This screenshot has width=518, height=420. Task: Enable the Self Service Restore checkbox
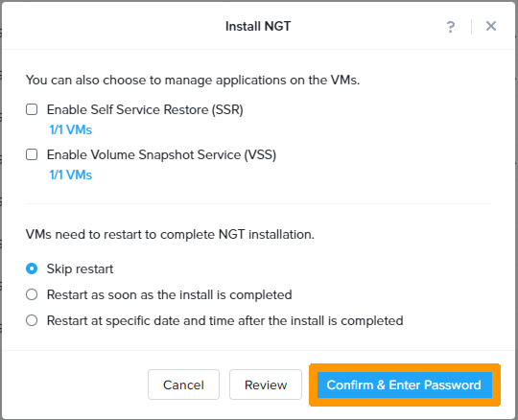(32, 109)
